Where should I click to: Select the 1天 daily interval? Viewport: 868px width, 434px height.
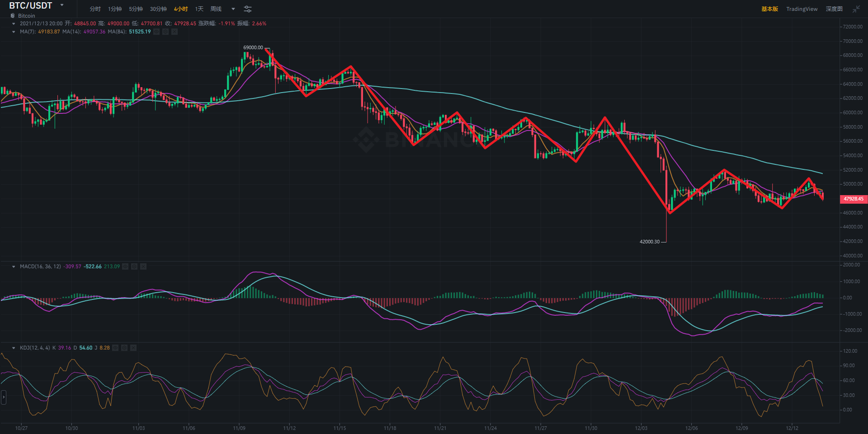tap(199, 9)
